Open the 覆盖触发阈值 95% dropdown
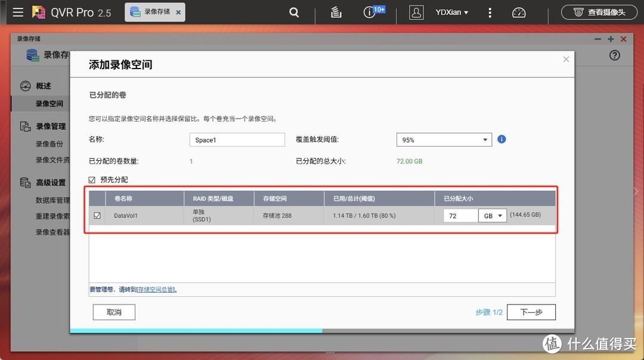 (x=444, y=139)
